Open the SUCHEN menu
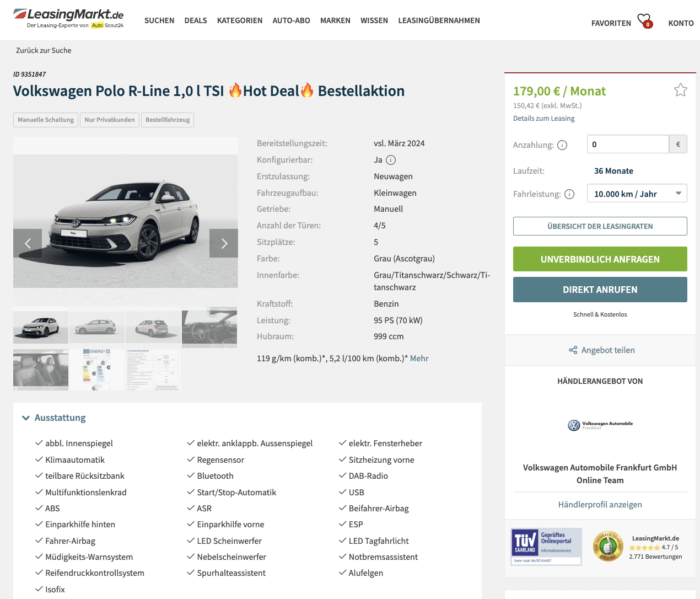This screenshot has width=700, height=599. pos(159,20)
